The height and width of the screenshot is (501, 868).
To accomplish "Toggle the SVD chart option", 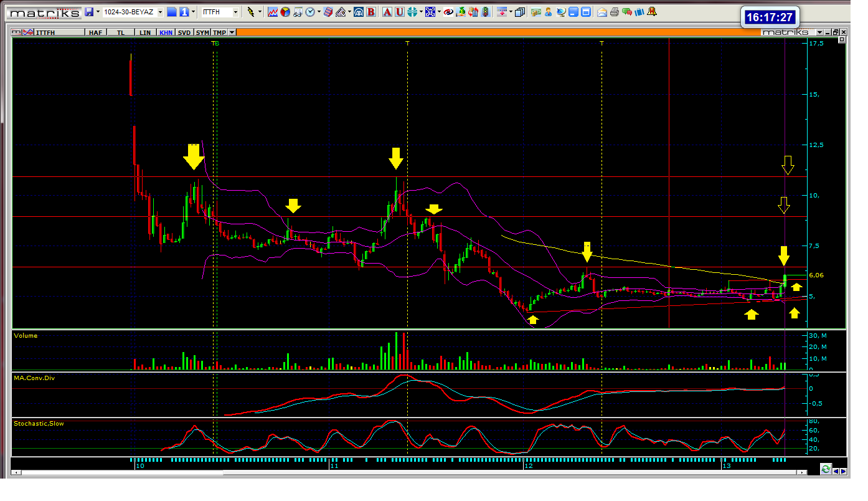I will tap(184, 32).
